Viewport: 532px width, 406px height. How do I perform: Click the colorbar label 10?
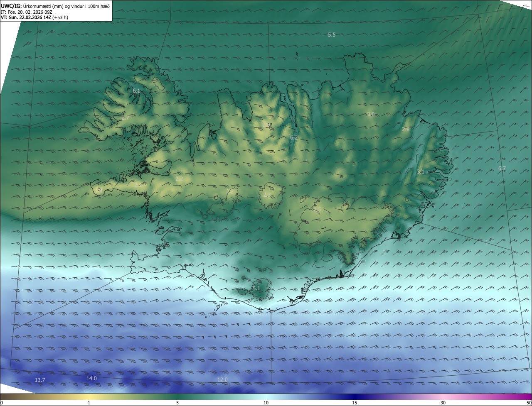[x=266, y=403]
